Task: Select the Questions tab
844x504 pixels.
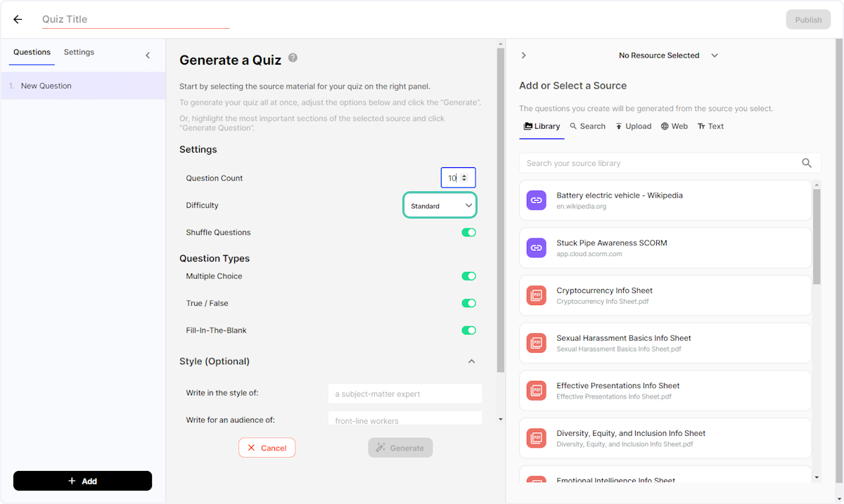Action: (31, 52)
